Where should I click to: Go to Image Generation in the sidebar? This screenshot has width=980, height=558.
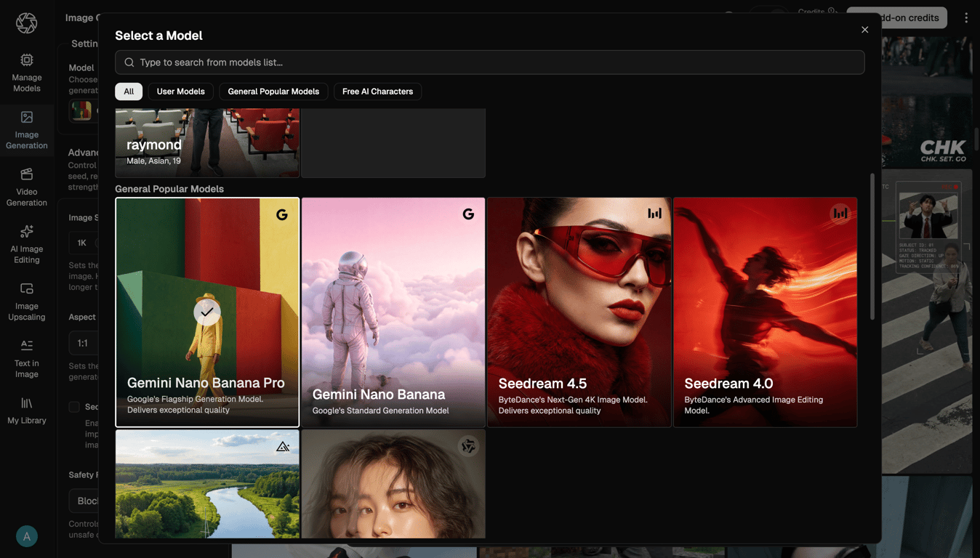pos(27,130)
